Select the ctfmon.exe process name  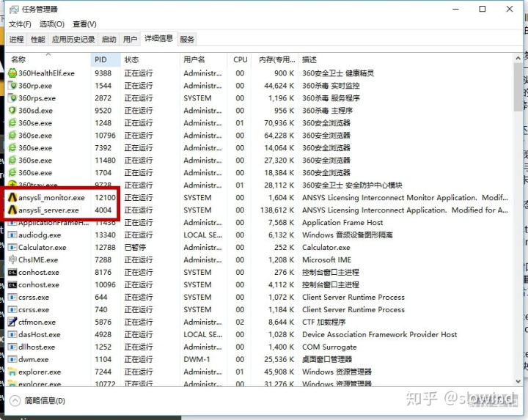[x=37, y=322]
